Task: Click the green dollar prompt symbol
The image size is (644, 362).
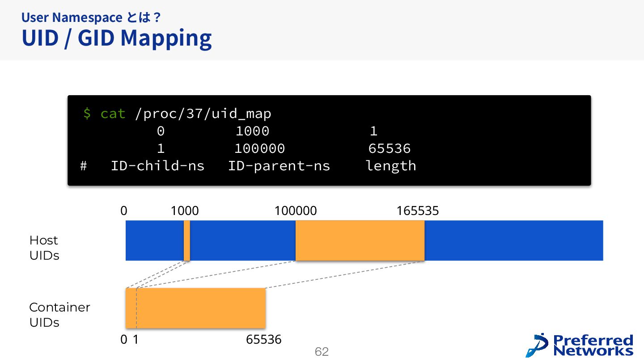Action: pyautogui.click(x=87, y=114)
